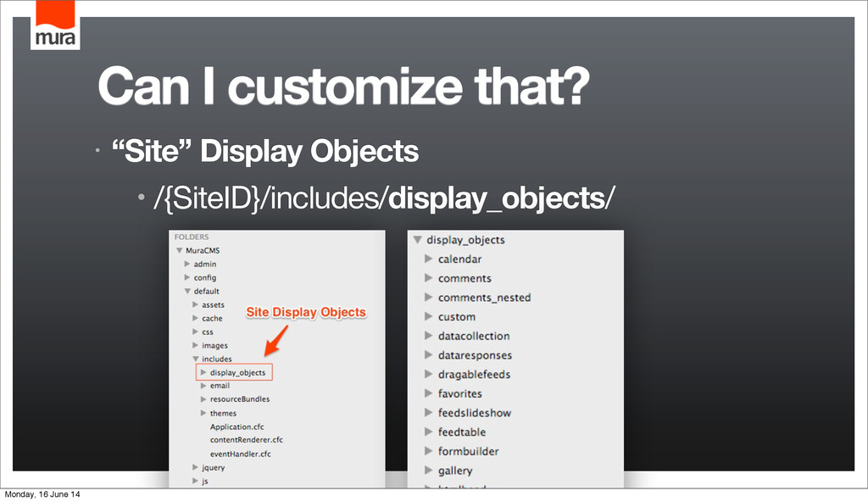868x502 pixels.
Task: Select the feedslideshow folder name
Action: (475, 413)
